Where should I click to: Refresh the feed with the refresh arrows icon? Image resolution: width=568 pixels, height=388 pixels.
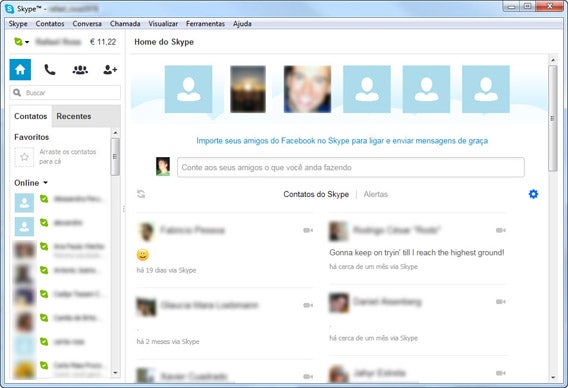(x=141, y=194)
